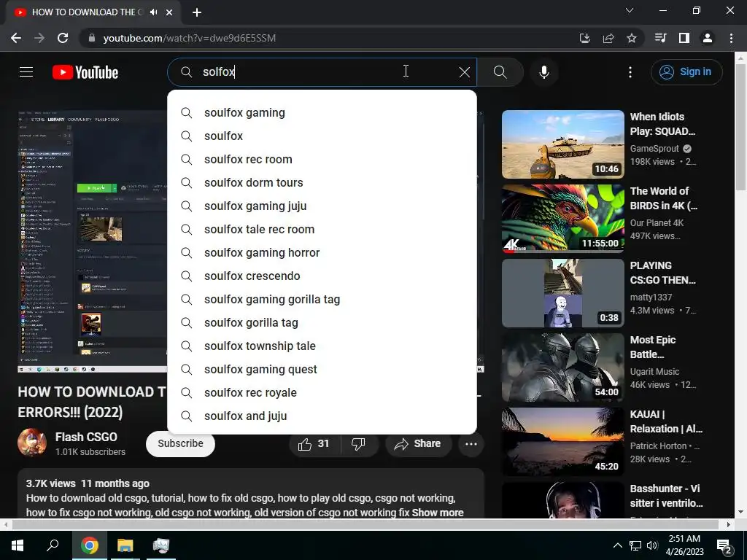Go to YouTube home via logo
Image resolution: width=747 pixels, height=560 pixels.
[85, 72]
